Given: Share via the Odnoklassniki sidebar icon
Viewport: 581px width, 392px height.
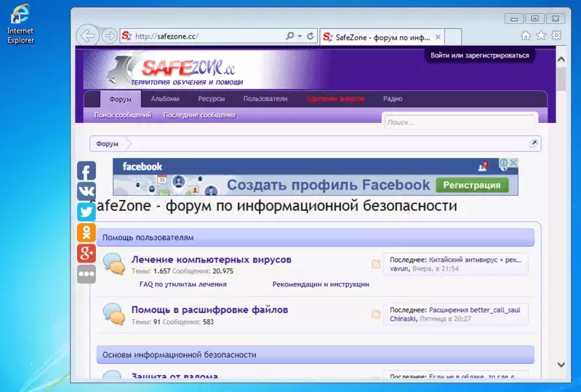Looking at the screenshot, I should [87, 233].
